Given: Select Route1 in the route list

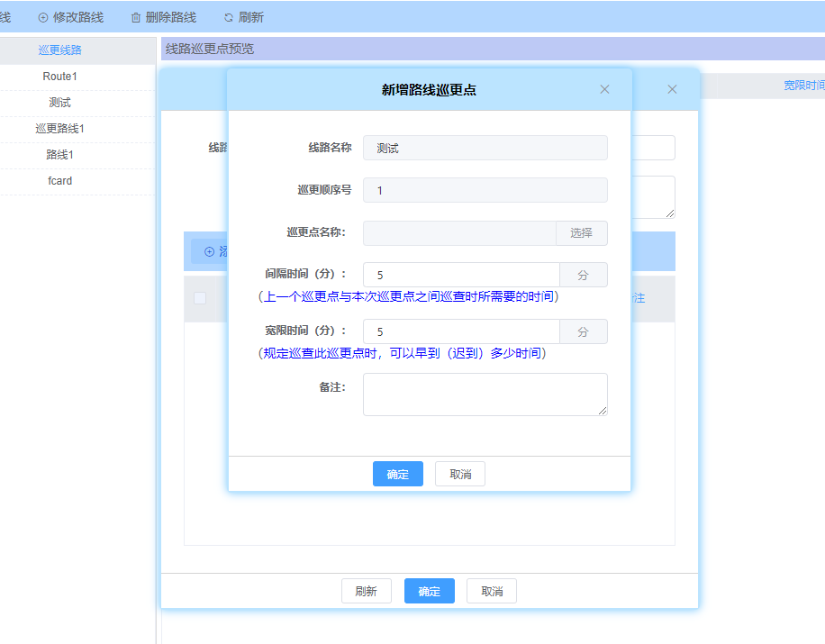Looking at the screenshot, I should pos(60,77).
